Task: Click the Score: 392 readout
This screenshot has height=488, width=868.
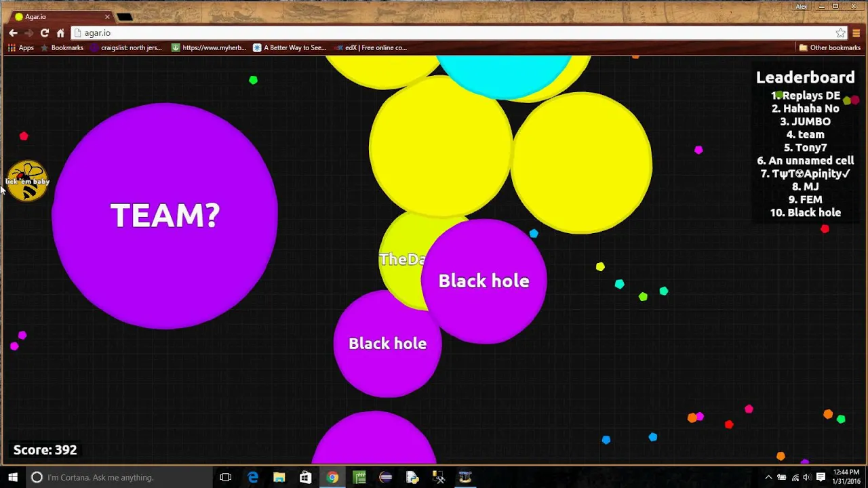Action: [45, 450]
